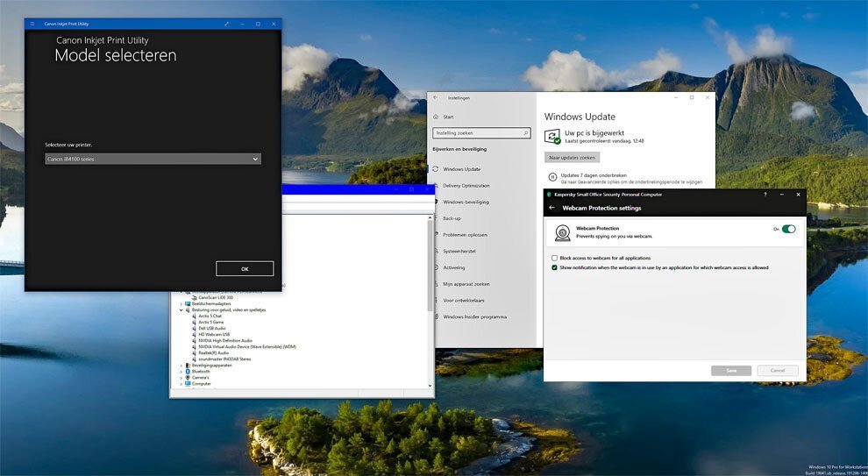Click the Bluetooth category icon in Device Manager
This screenshot has height=476, width=868.
coord(188,372)
